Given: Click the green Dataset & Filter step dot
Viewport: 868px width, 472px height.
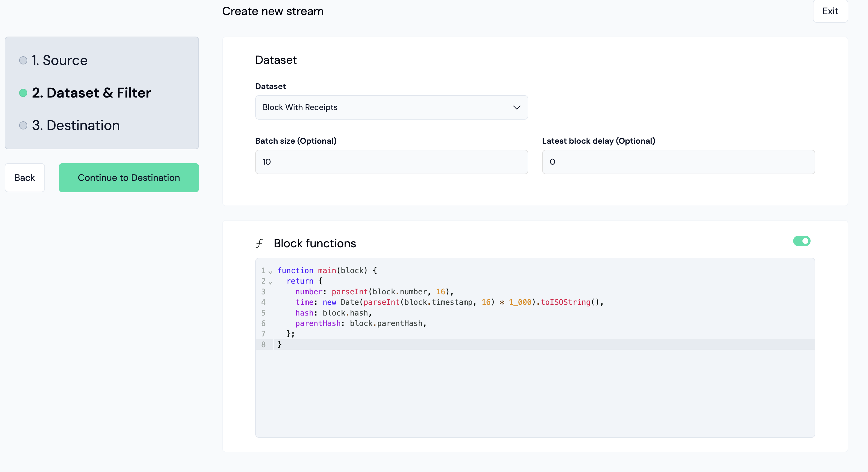Looking at the screenshot, I should (23, 93).
